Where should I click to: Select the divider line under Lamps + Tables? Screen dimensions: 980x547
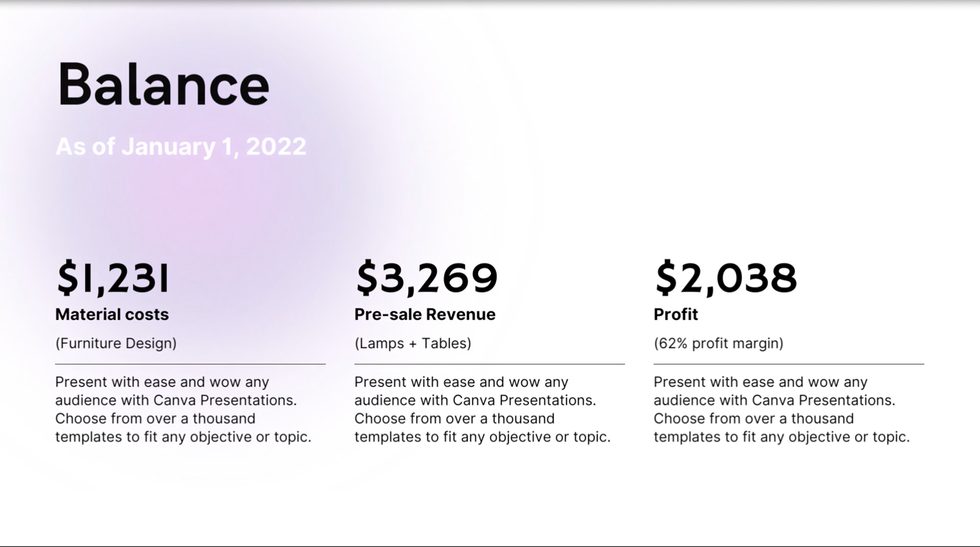coord(489,364)
